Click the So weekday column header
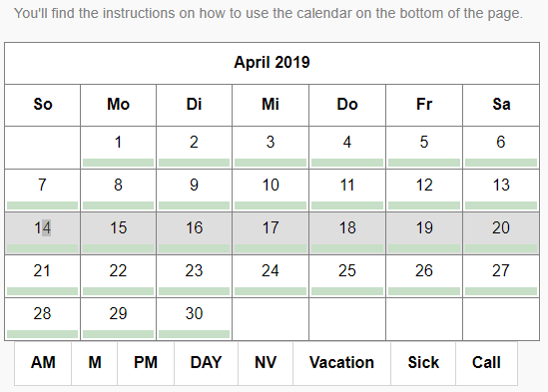Viewport: 548px width, 392px height. [42, 105]
